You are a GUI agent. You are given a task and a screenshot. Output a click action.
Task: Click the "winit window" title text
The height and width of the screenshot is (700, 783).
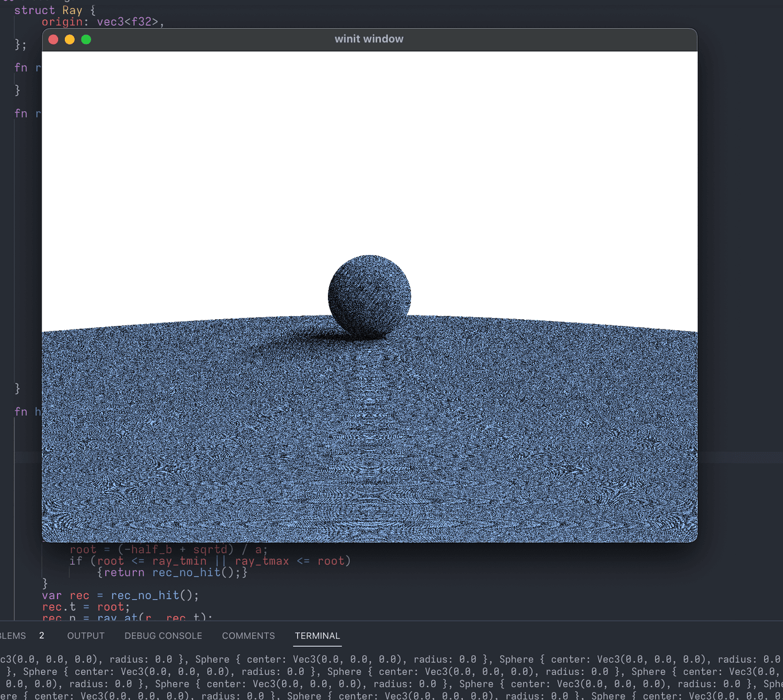(x=369, y=39)
